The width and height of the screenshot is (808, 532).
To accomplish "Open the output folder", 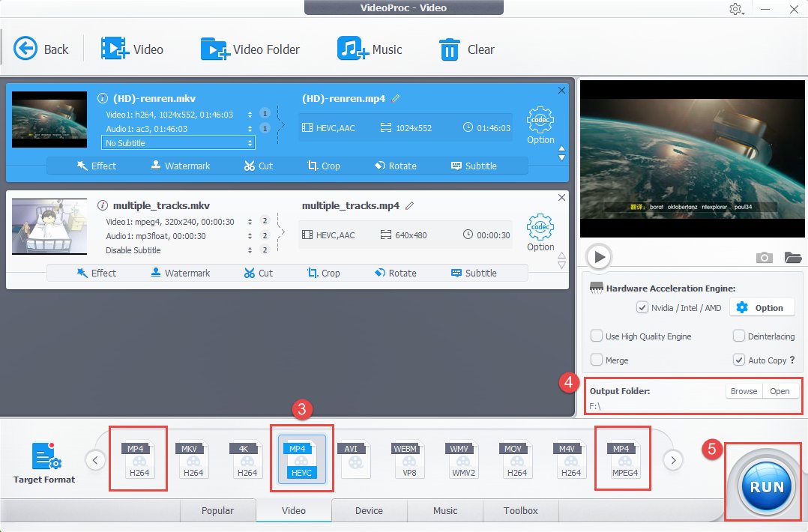I will click(780, 391).
